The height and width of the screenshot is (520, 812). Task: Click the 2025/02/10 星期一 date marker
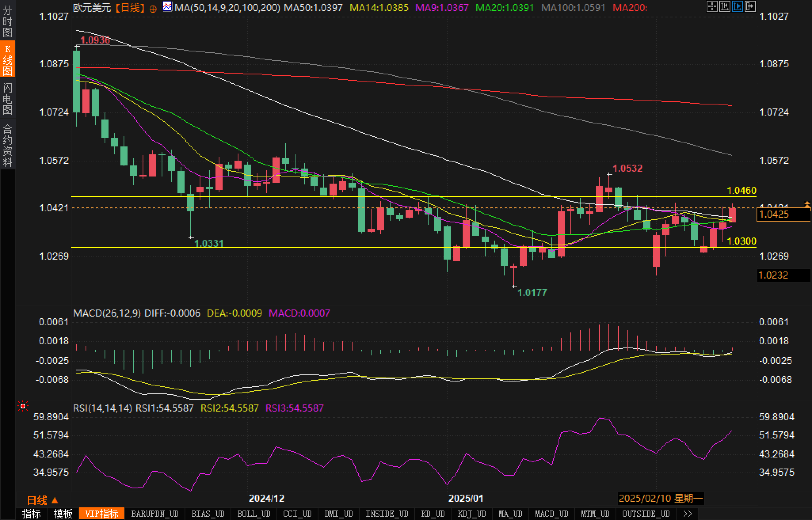(x=660, y=498)
